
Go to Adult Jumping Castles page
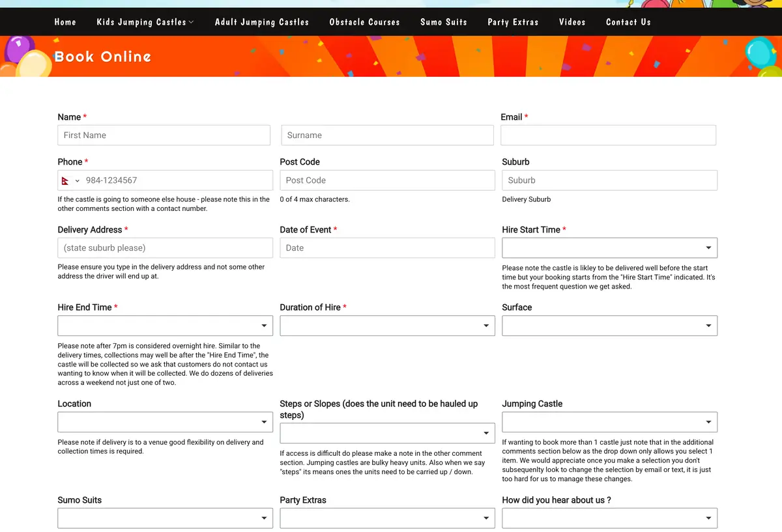point(262,22)
